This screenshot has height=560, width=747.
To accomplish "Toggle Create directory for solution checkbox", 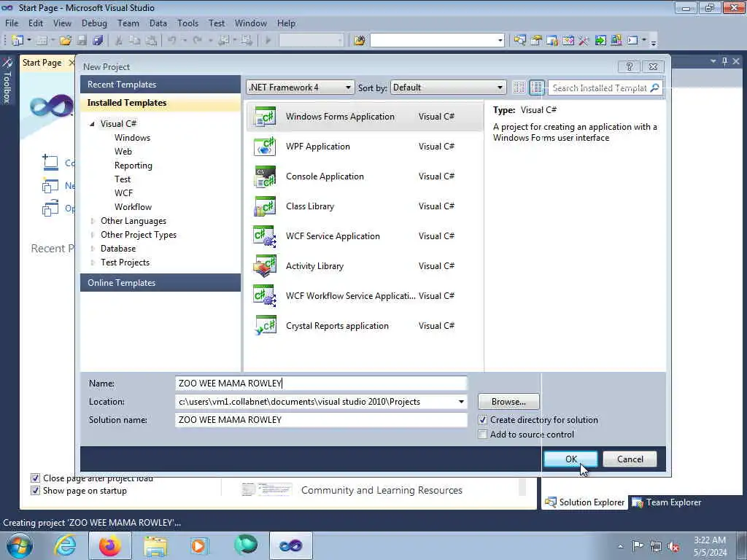I will point(483,420).
